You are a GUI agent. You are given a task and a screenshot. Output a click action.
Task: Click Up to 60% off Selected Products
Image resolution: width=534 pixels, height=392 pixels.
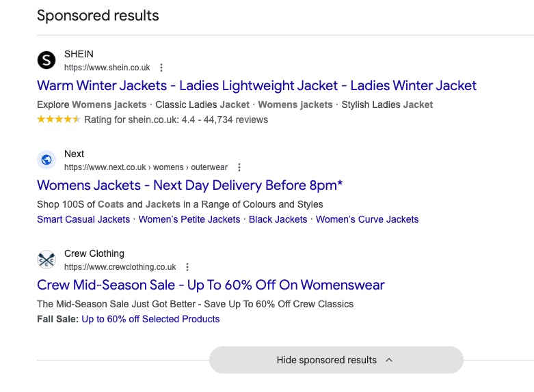tap(150, 319)
